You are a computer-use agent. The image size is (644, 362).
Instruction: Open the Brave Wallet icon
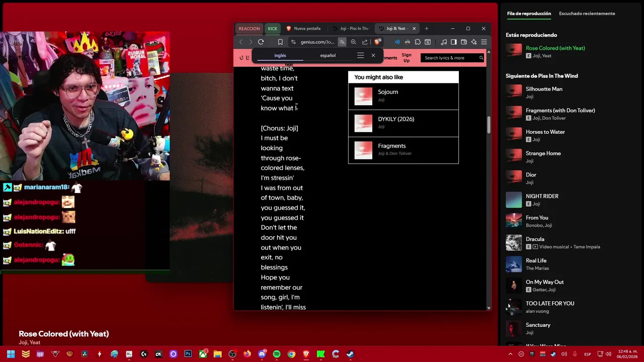point(464,42)
